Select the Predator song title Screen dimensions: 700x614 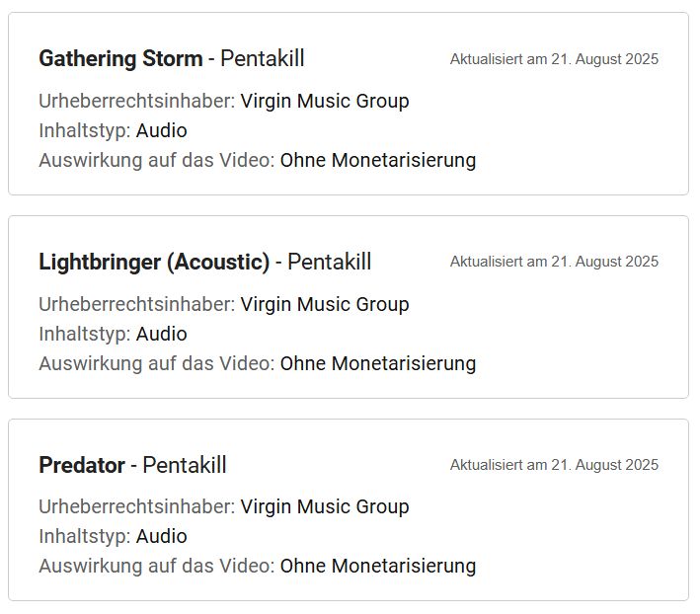[x=82, y=465]
